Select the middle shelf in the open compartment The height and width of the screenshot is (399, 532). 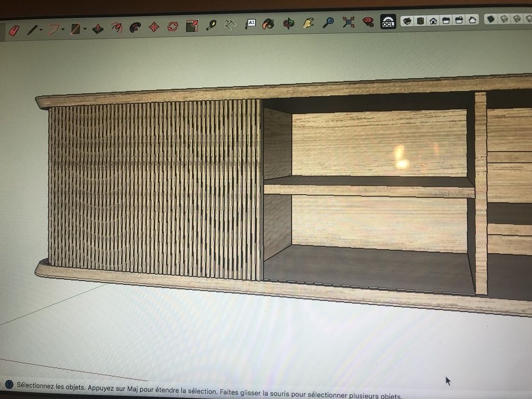[x=369, y=190]
